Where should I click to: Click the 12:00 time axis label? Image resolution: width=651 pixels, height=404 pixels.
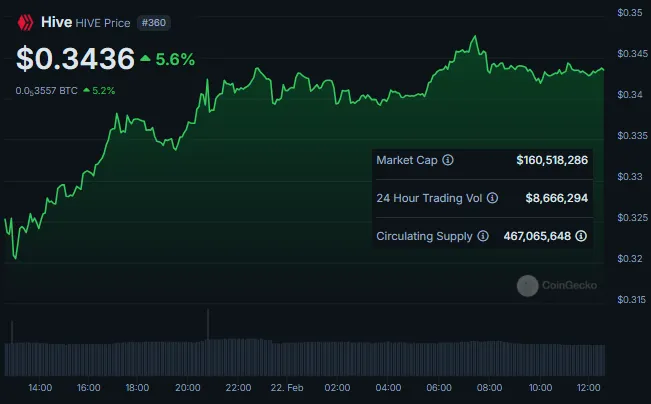[x=588, y=388]
